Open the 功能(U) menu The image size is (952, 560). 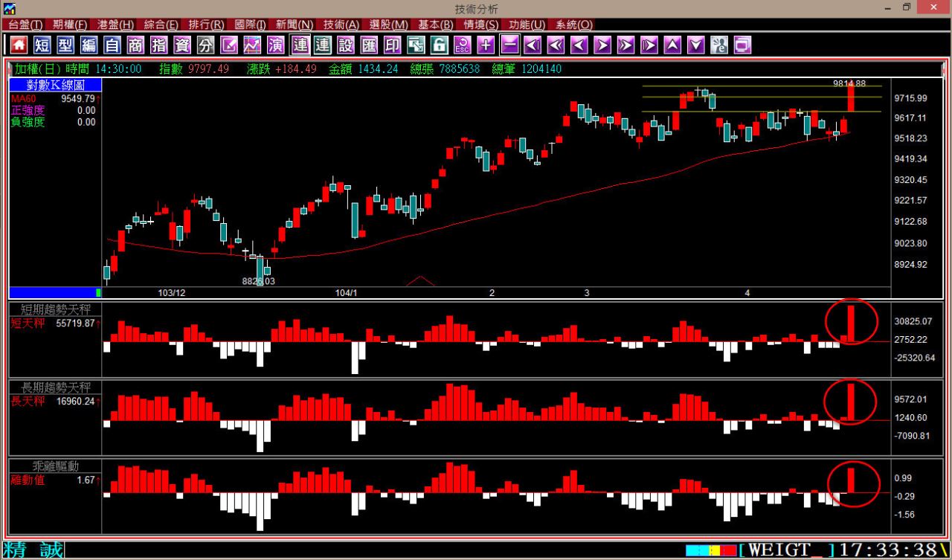coord(527,25)
